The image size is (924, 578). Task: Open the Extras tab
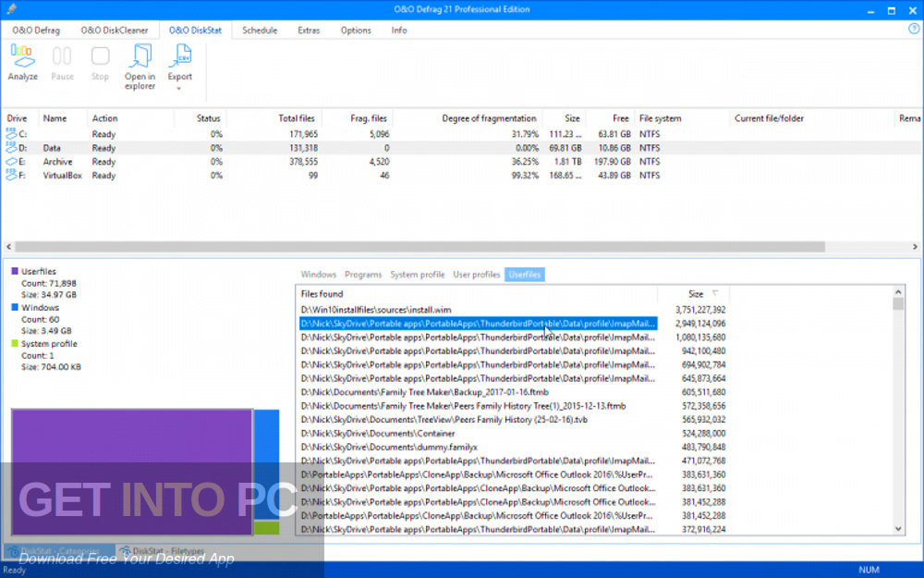pos(309,31)
